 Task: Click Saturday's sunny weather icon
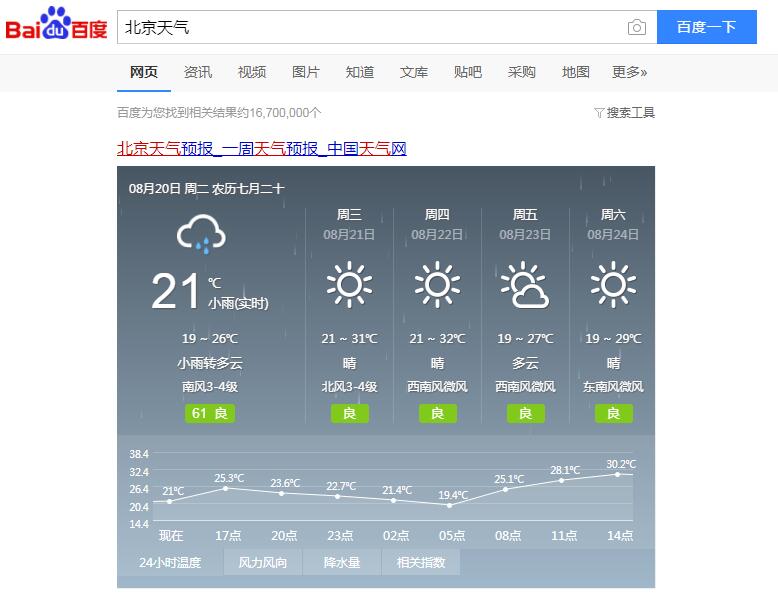613,285
